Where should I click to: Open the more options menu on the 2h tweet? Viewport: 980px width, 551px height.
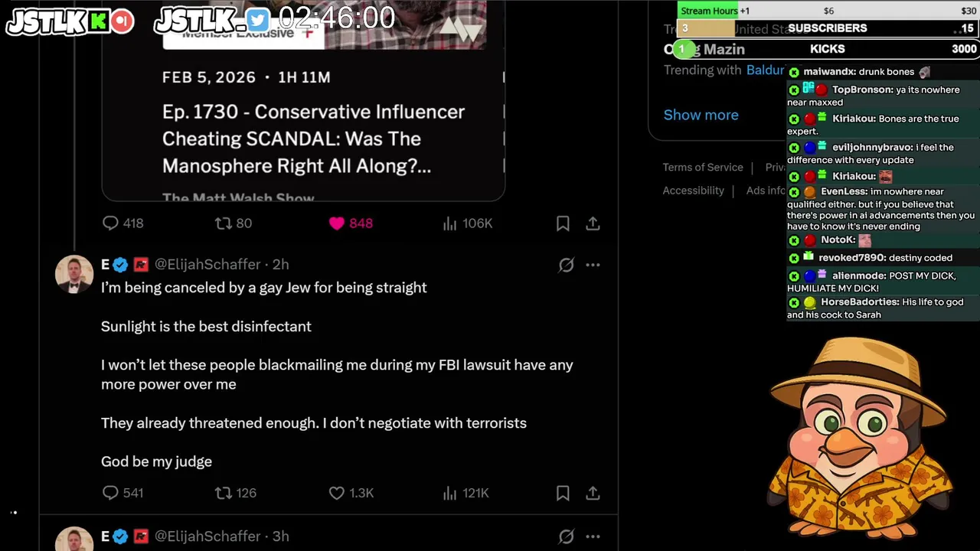click(593, 265)
